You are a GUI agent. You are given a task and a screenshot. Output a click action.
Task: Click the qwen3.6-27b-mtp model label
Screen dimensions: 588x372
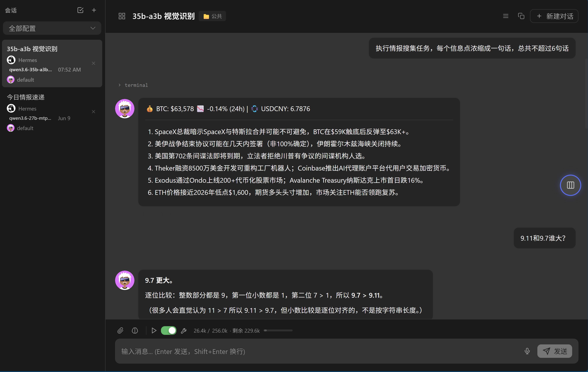click(30, 118)
